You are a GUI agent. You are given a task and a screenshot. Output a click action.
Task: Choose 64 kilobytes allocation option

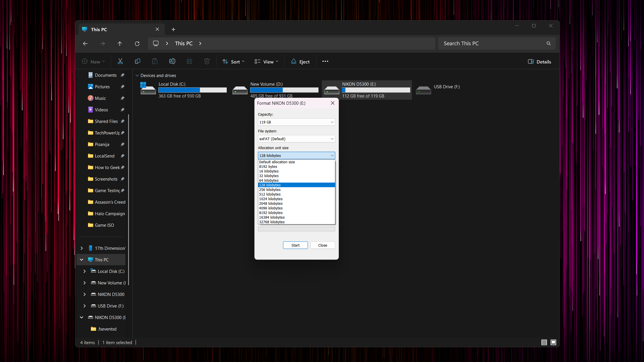296,181
